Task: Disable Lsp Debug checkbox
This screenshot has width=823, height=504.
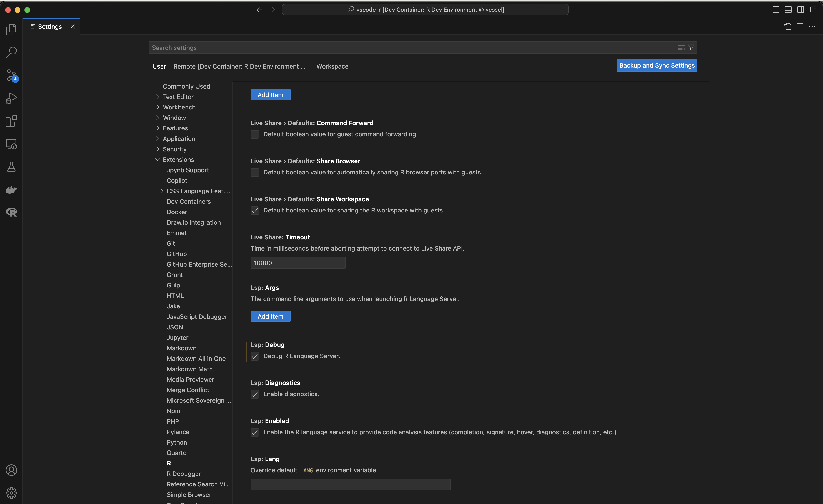Action: [x=255, y=356]
